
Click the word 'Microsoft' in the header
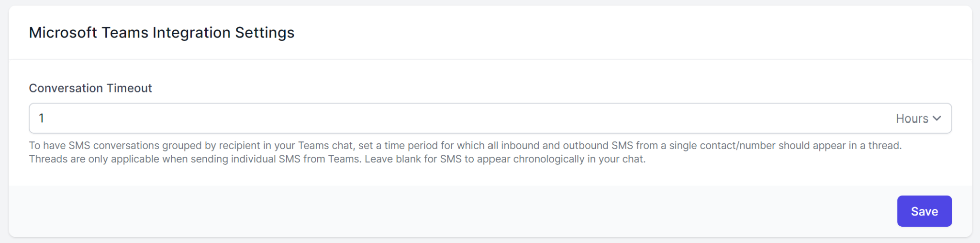pos(63,33)
